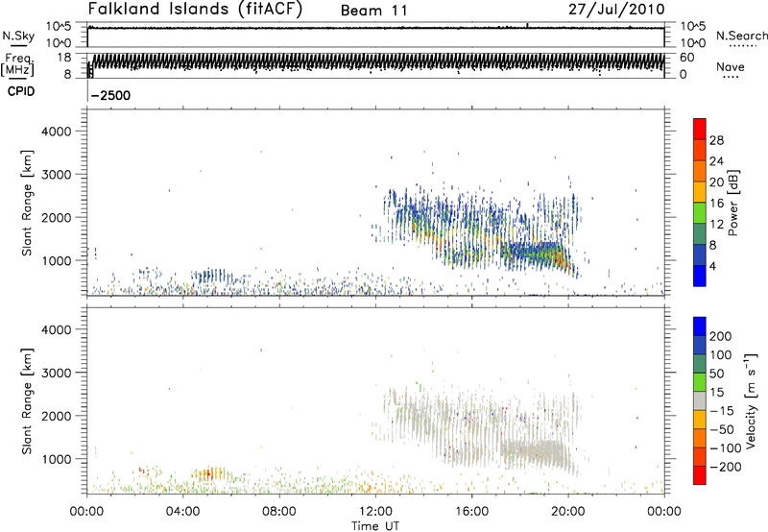Click the red top segment of Power colorbar

(700, 129)
